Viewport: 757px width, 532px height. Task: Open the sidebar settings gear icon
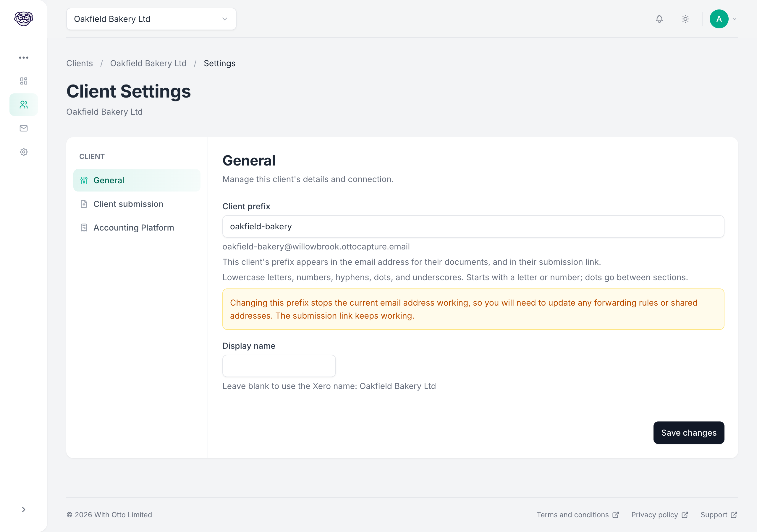23,152
